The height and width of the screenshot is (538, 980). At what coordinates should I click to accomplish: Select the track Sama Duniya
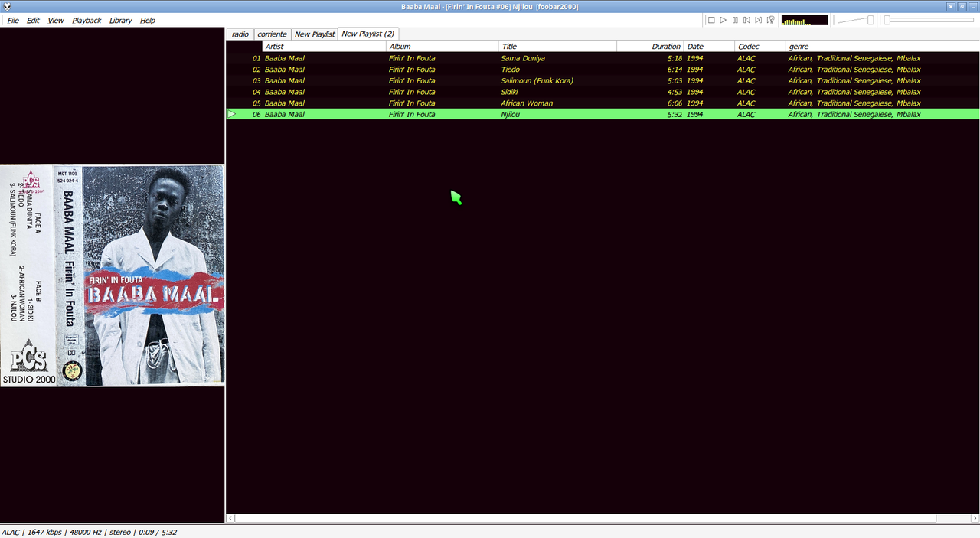[603, 58]
